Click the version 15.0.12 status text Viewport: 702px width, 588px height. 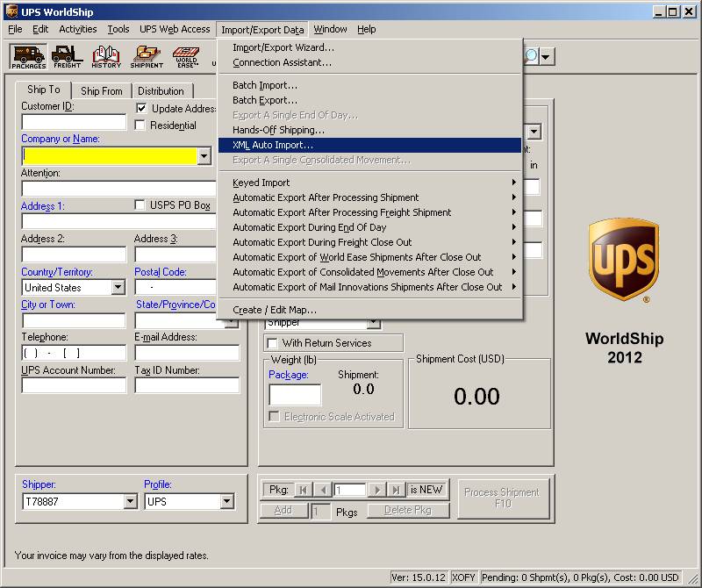click(419, 577)
